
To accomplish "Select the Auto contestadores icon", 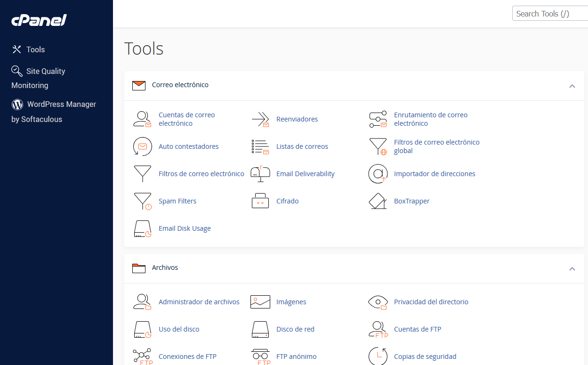I will (x=142, y=146).
